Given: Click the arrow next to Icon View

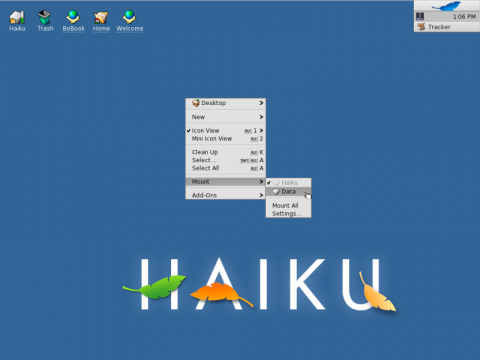Looking at the screenshot, I should 261,130.
